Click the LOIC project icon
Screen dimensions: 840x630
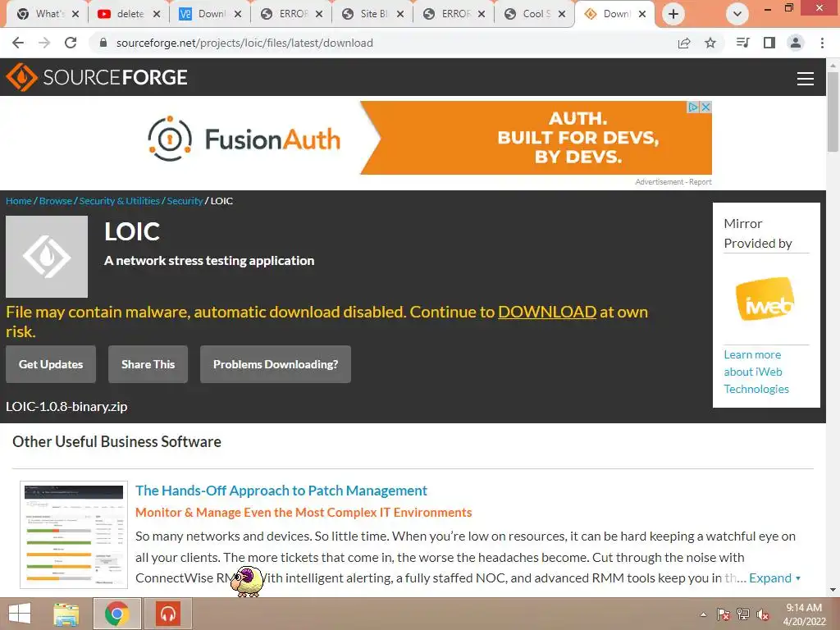coord(47,257)
